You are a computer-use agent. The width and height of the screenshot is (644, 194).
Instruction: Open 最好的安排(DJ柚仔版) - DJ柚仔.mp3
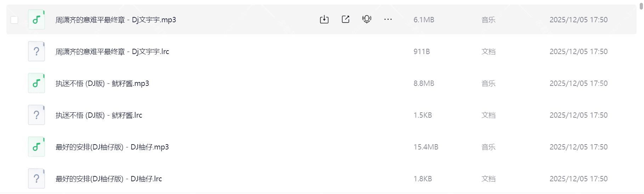pos(112,147)
